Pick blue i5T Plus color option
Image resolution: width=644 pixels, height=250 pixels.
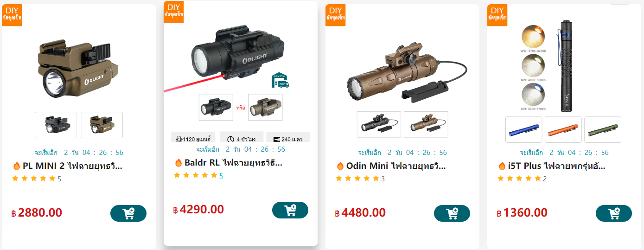(x=524, y=129)
